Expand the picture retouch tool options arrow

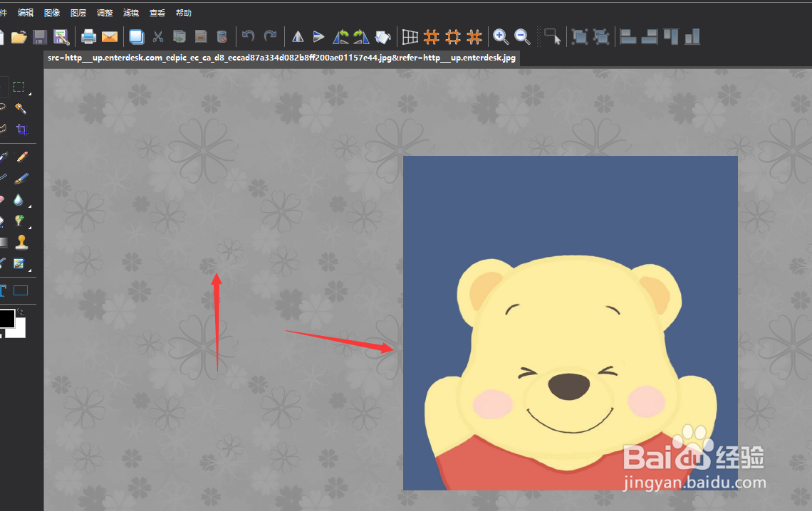pos(30,270)
